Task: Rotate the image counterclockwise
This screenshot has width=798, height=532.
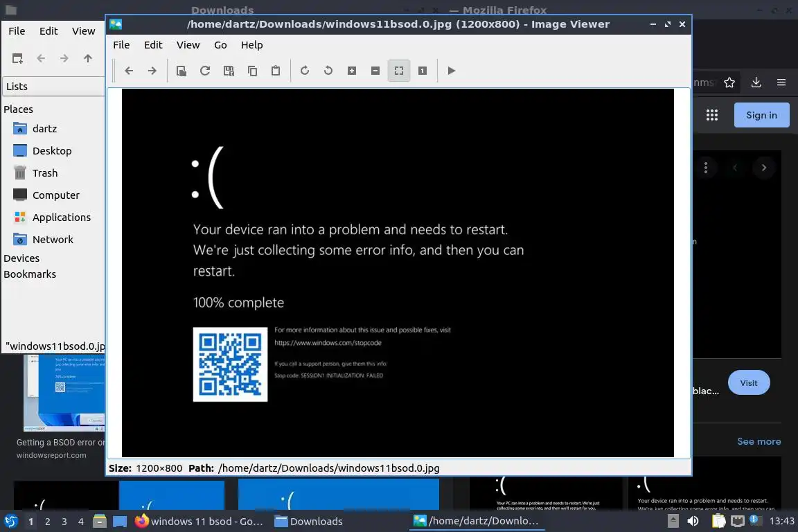Action: [x=328, y=71]
